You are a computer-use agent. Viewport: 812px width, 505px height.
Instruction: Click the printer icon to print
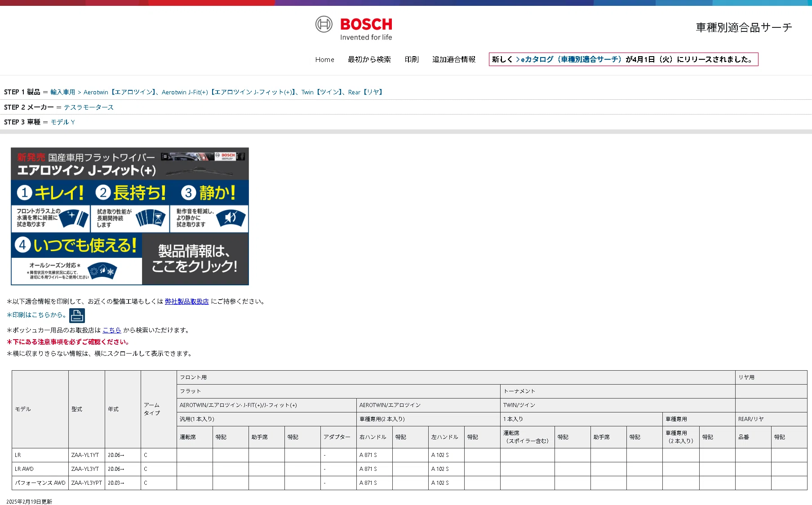pos(77,315)
